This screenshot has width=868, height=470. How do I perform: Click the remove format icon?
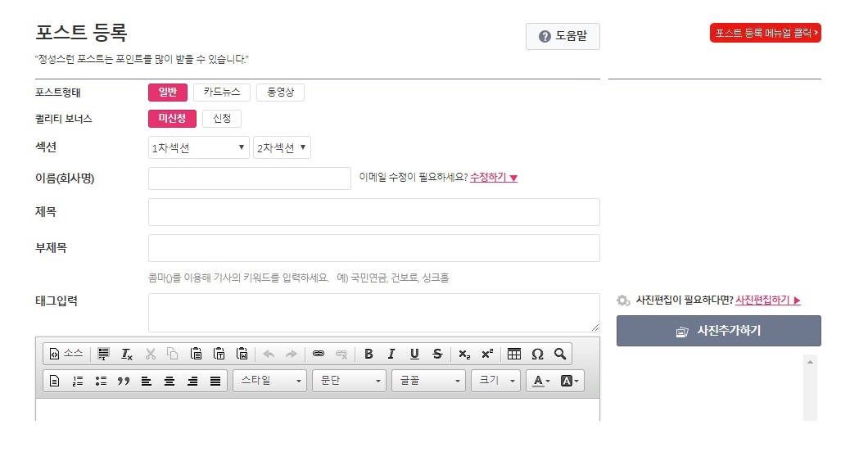point(127,354)
